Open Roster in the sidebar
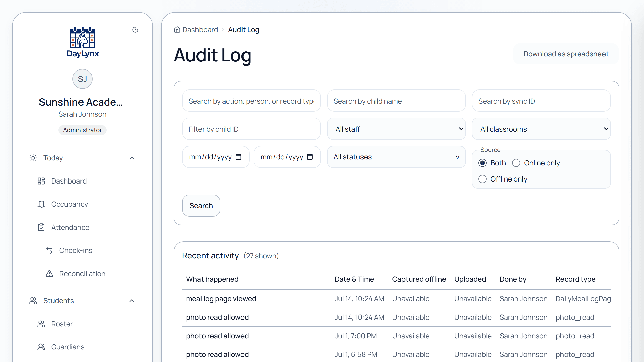Image resolution: width=644 pixels, height=362 pixels. pyautogui.click(x=62, y=324)
